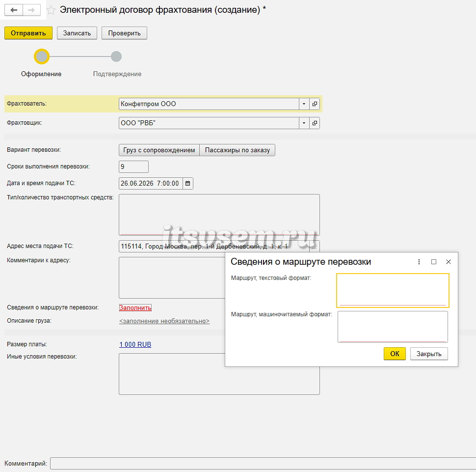Expand the Фрахтовщик dropdown list
Viewport: 476px width, 472px height.
pyautogui.click(x=304, y=123)
